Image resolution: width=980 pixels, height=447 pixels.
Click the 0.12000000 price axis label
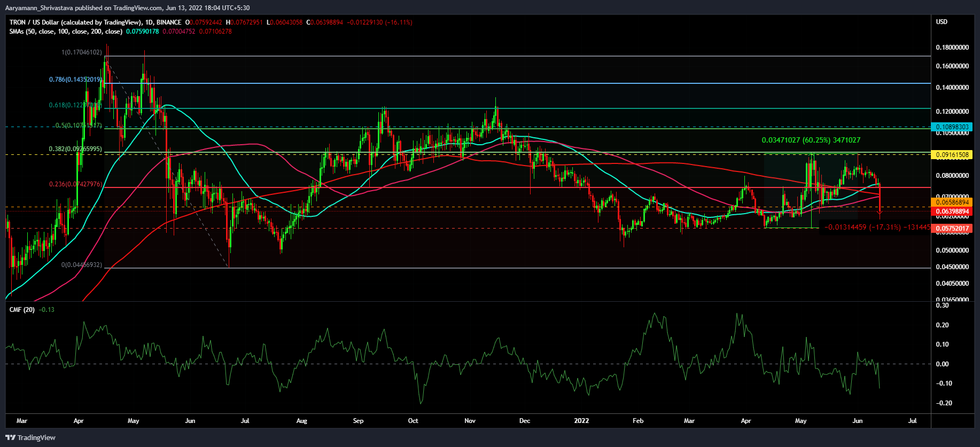click(952, 112)
